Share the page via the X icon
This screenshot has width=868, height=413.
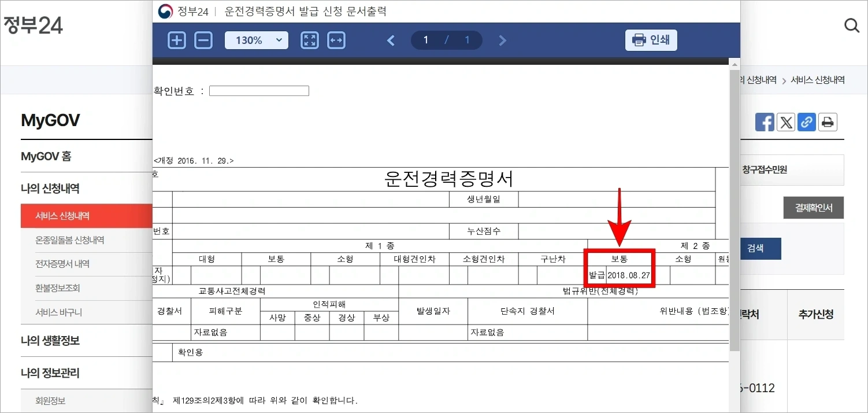point(786,122)
